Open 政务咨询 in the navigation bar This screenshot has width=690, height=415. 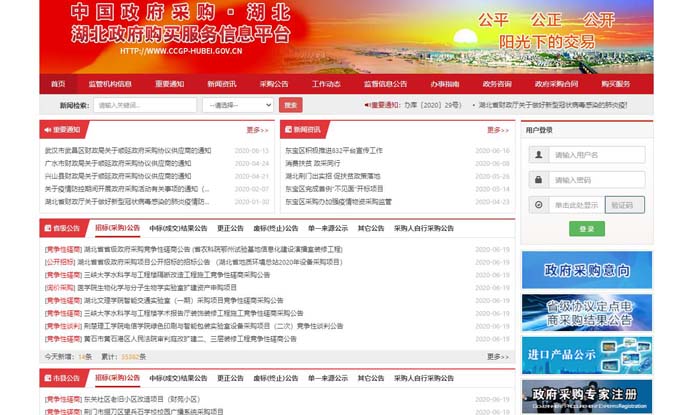(x=497, y=84)
